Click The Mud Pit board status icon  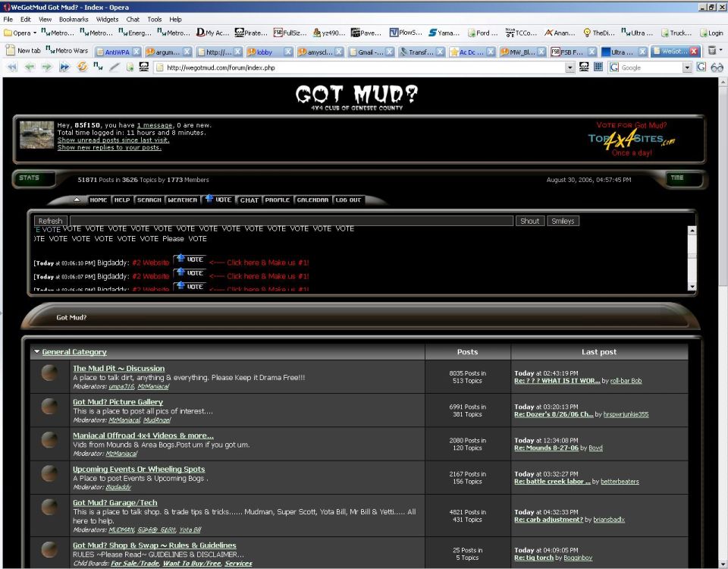[x=49, y=373]
